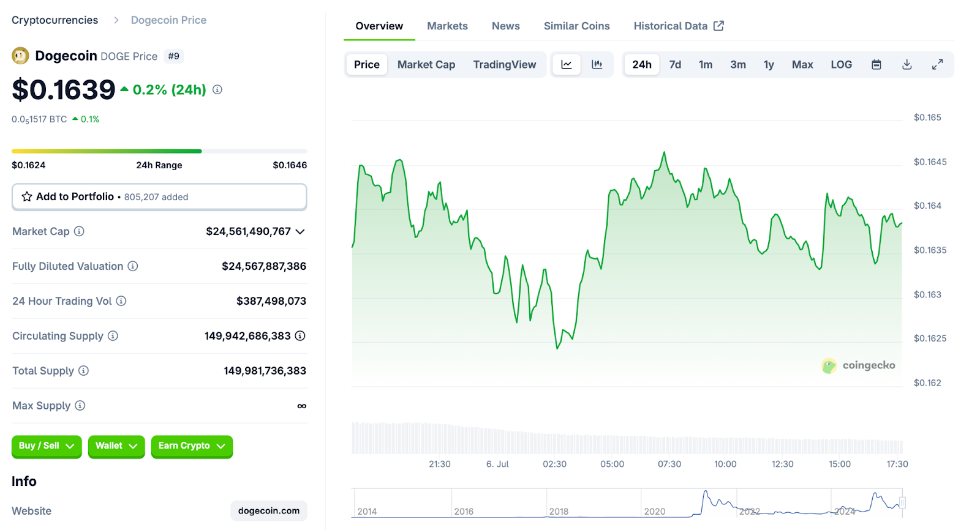Viewport: 980px width, 530px height.
Task: Switch chart to Market Cap
Action: click(426, 64)
